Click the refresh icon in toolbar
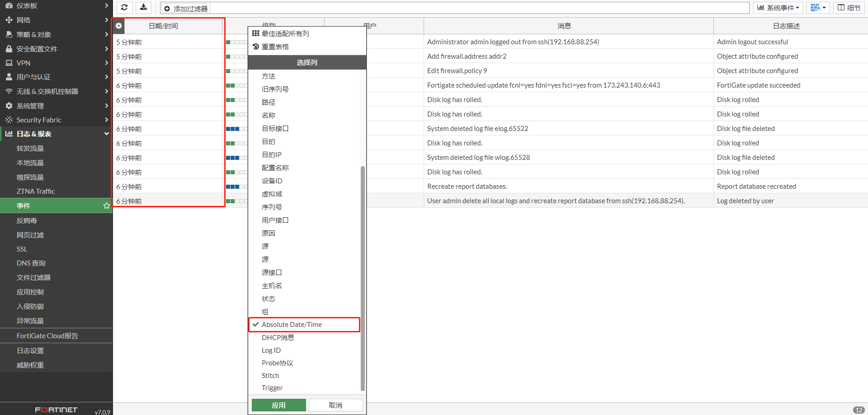868x415 pixels. pyautogui.click(x=124, y=8)
